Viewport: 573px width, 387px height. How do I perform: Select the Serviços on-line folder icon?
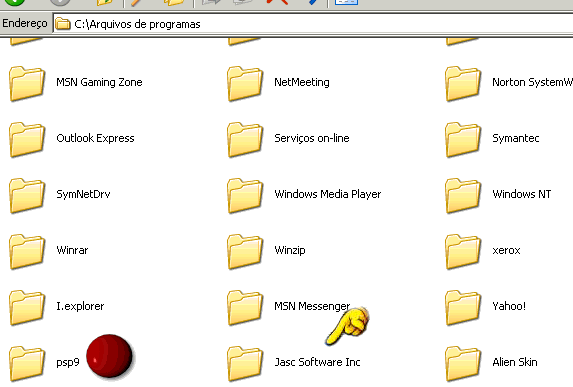pyautogui.click(x=245, y=139)
